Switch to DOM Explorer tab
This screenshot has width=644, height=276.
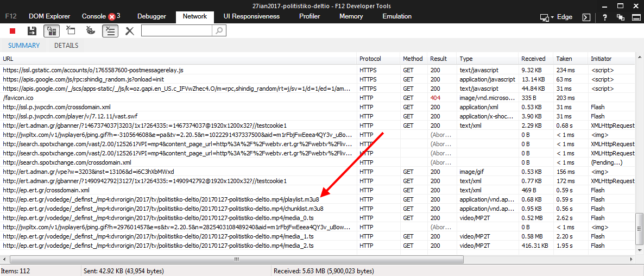pyautogui.click(x=49, y=16)
